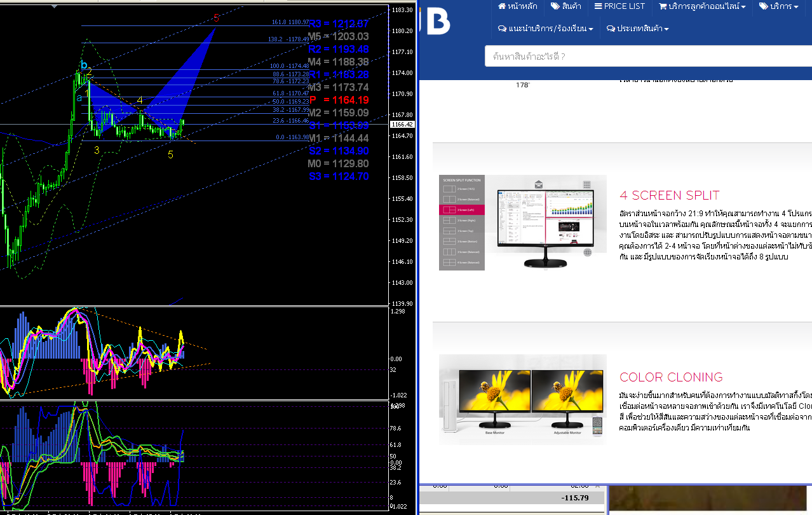The height and width of the screenshot is (515, 812).
Task: Expand the แนะนำบริการ/ร้องเรียน dropdown
Action: pos(546,29)
